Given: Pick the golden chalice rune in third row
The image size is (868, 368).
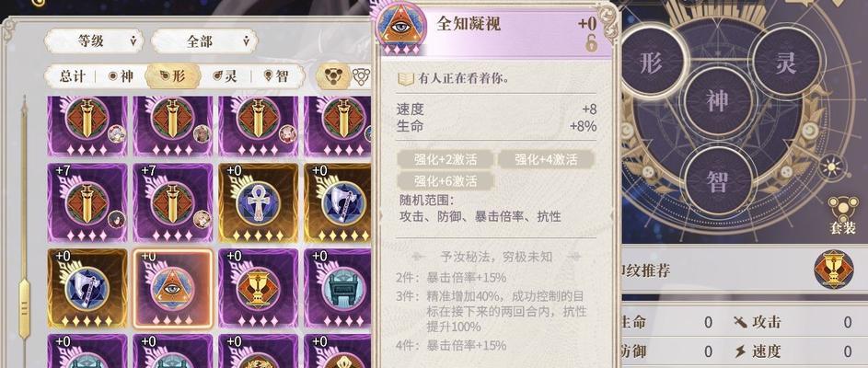Looking at the screenshot, I should (258, 288).
